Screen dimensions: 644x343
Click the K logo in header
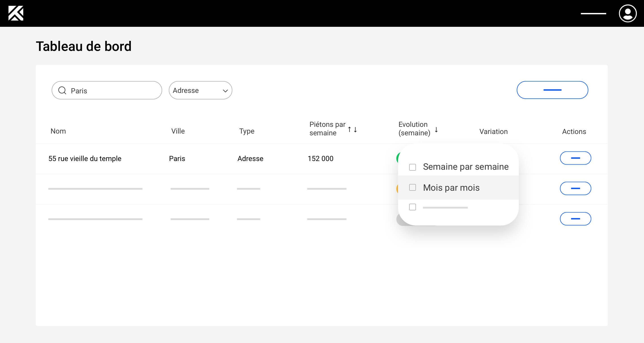[16, 13]
